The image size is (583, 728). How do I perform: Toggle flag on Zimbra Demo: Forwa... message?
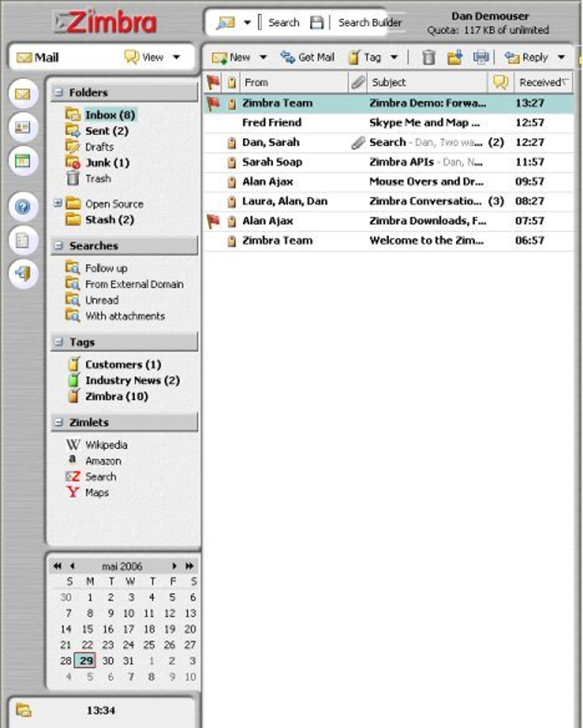213,103
